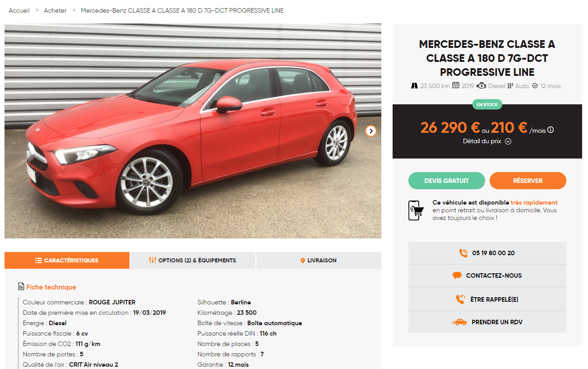Open the Acheter breadcrumb link
Viewport: 588px width, 369px height.
(x=55, y=10)
